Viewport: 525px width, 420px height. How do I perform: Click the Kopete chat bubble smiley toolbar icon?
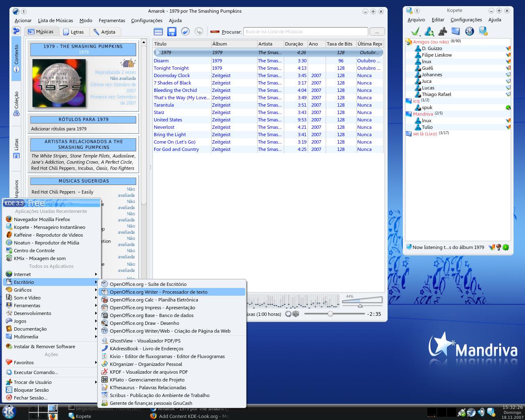point(483,31)
